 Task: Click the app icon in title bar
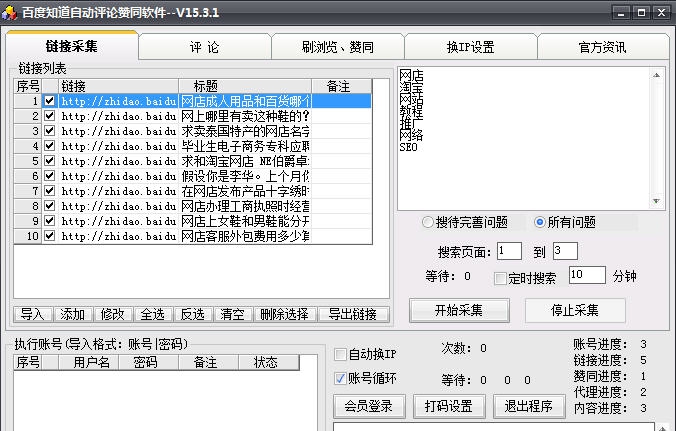tap(9, 12)
